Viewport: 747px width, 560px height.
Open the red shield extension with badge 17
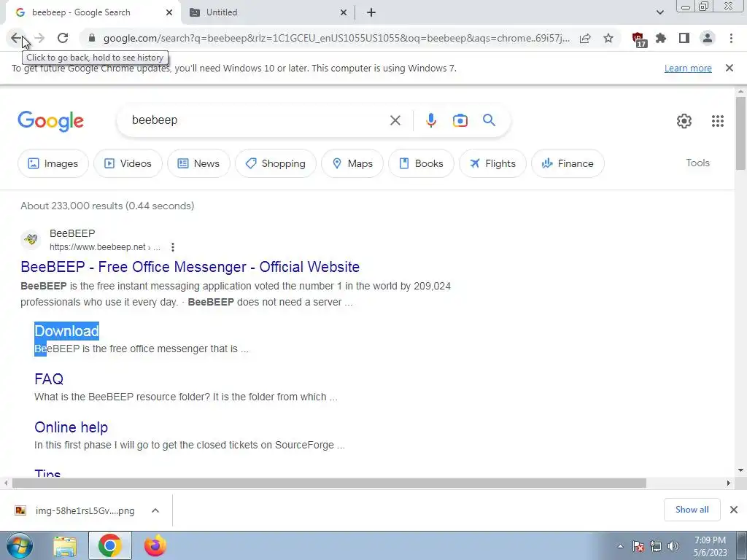click(639, 39)
